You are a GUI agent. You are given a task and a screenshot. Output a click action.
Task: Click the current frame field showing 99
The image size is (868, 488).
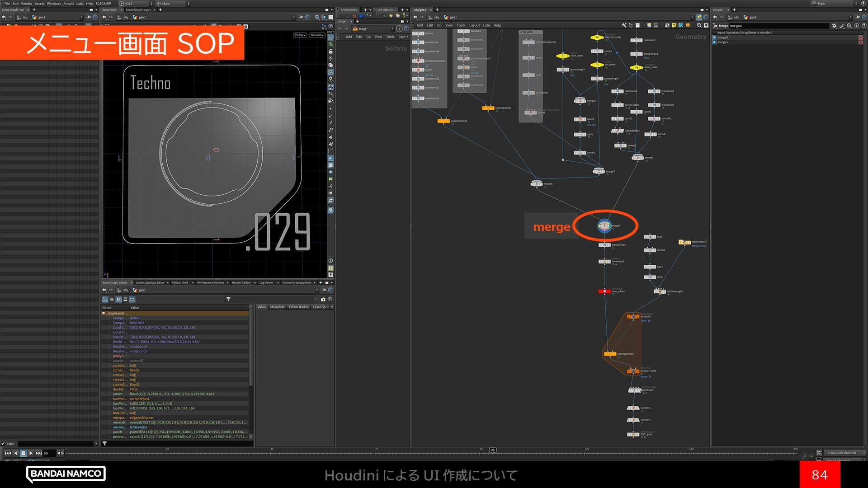coord(48,453)
